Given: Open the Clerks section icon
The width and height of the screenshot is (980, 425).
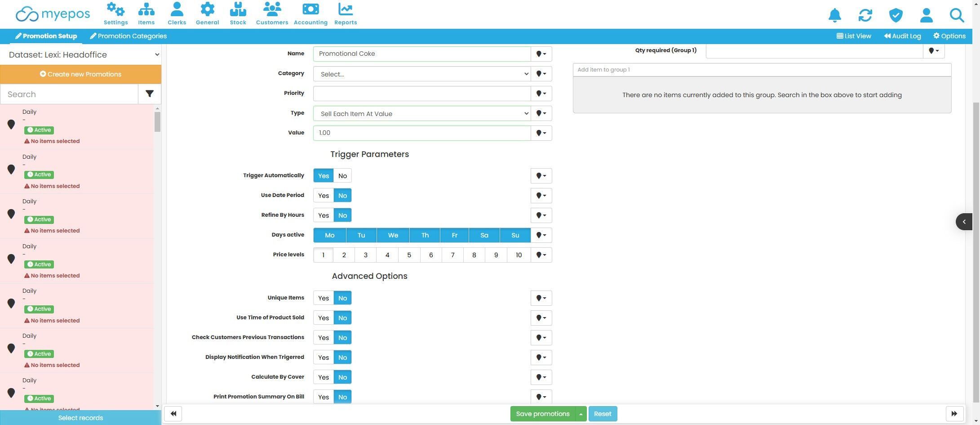Looking at the screenshot, I should [x=177, y=9].
